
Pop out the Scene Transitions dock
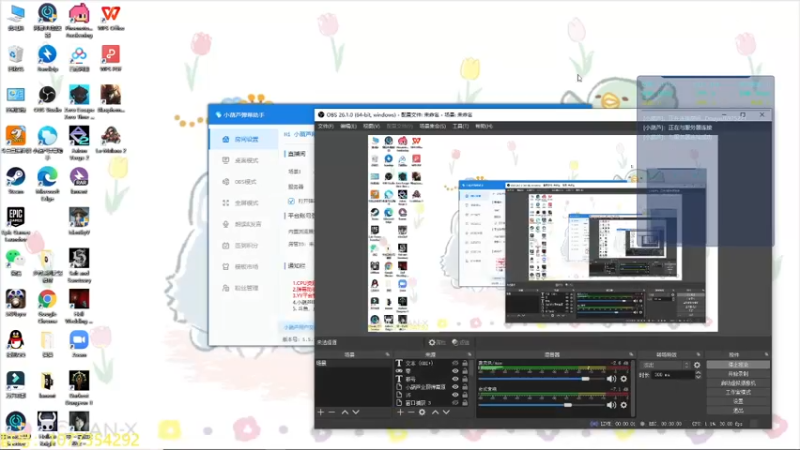pos(698,354)
